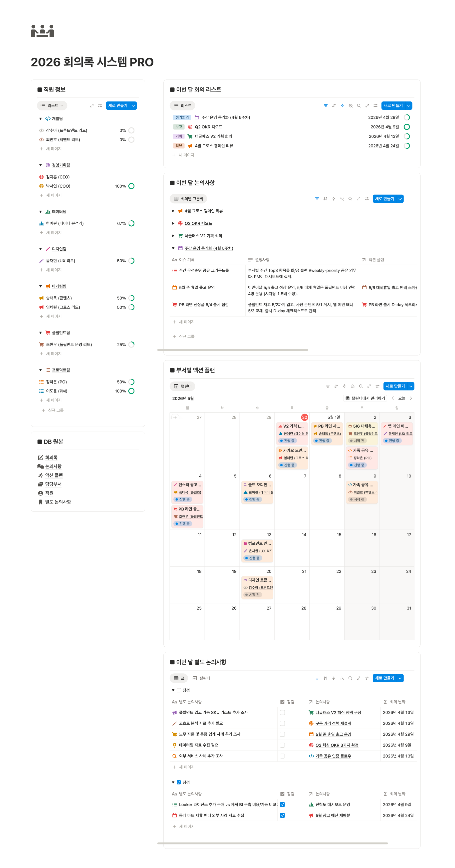The image size is (455, 868).
Task: Click plus icon on calendar day 27
Action: tap(175, 418)
